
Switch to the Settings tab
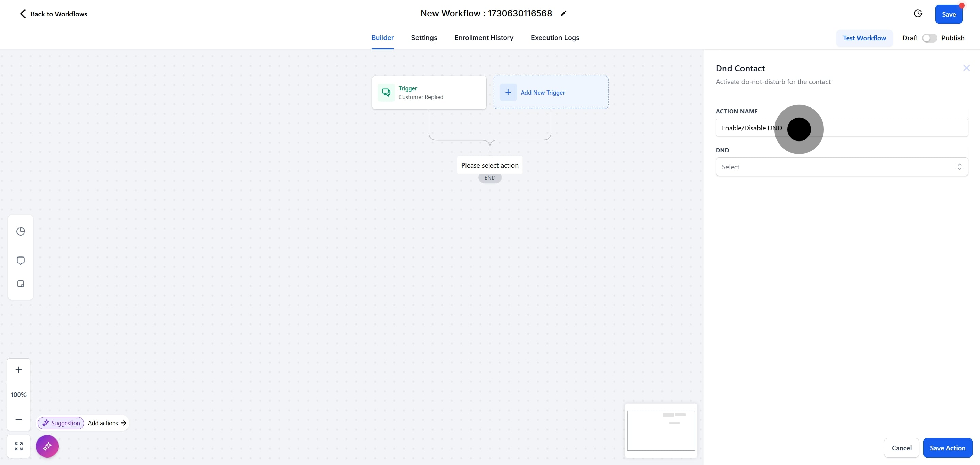(424, 38)
